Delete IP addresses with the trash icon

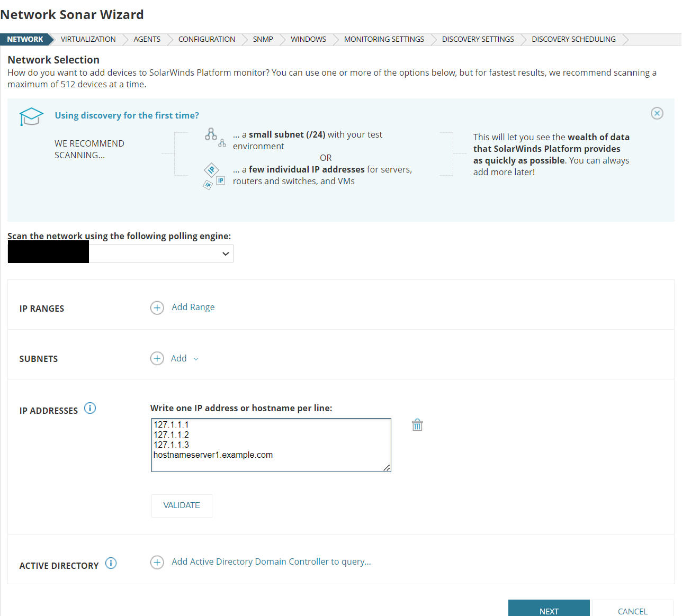[417, 425]
